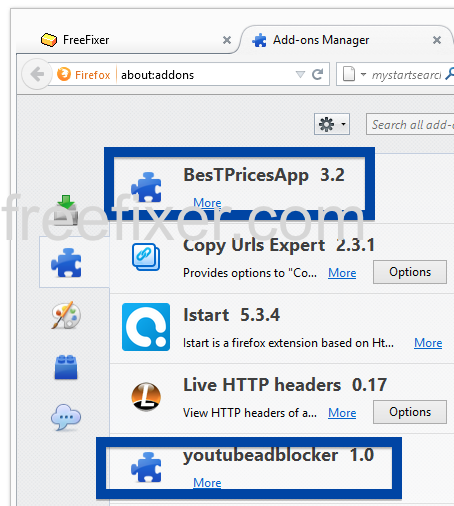Open the search engine selector dropdown
The image size is (454, 506).
click(354, 74)
